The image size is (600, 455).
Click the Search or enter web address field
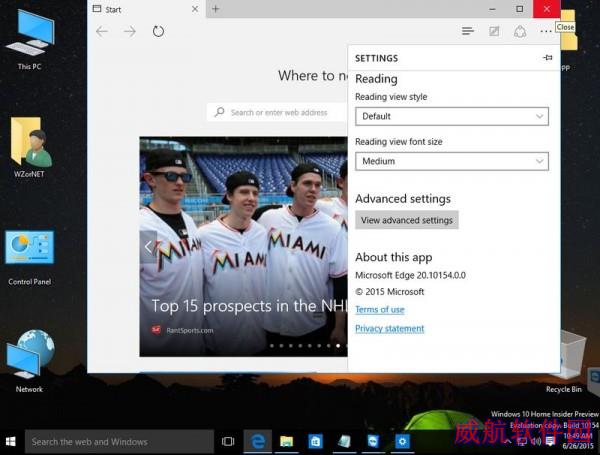pos(277,113)
